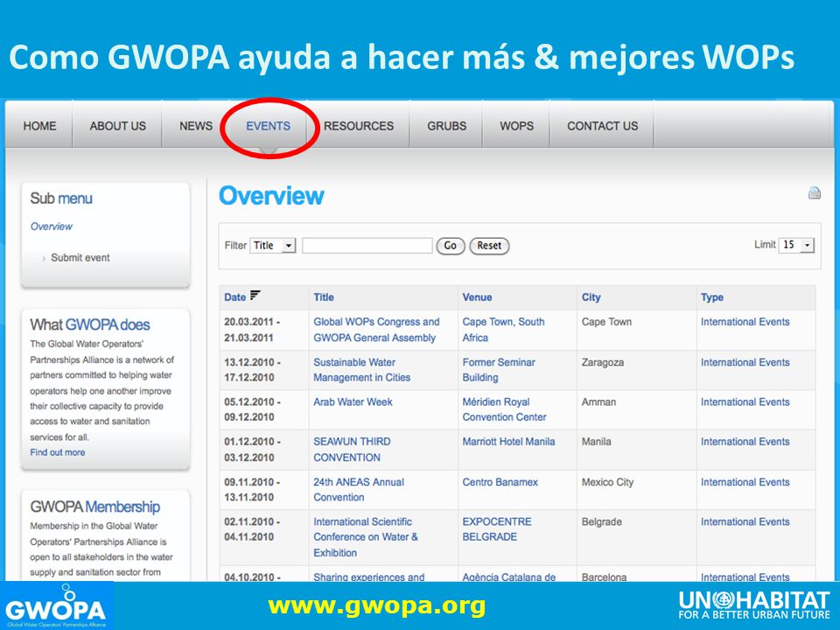Click date 20.03.2011 - 21.03.2011
840x630 pixels.
pos(252,330)
